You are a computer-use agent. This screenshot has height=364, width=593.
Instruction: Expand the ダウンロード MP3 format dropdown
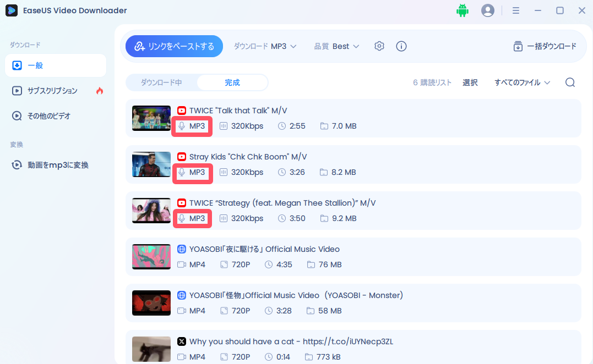(x=265, y=46)
